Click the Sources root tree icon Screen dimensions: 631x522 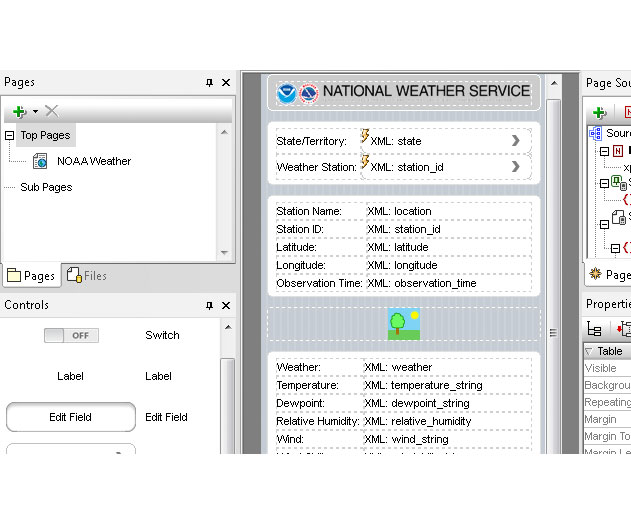[596, 133]
